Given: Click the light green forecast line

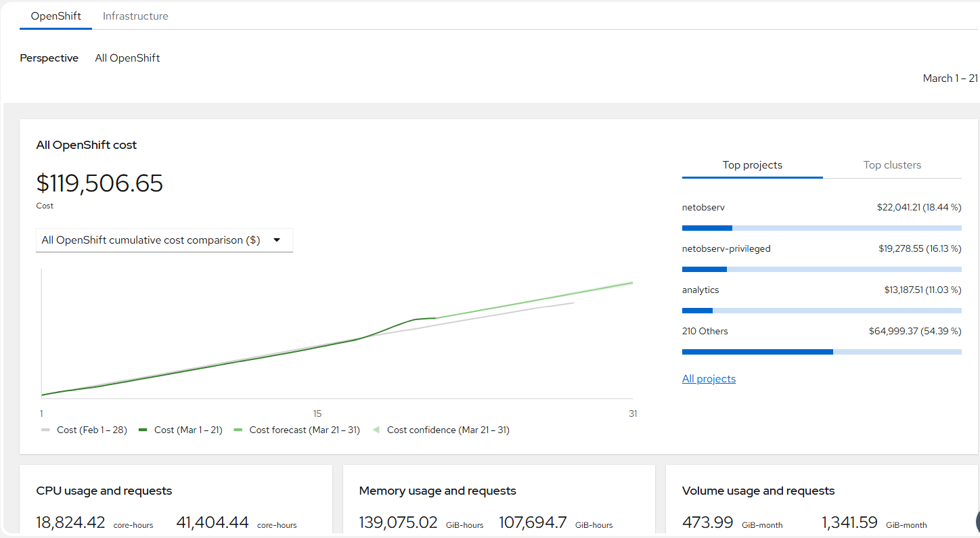Looking at the screenshot, I should (x=535, y=300).
